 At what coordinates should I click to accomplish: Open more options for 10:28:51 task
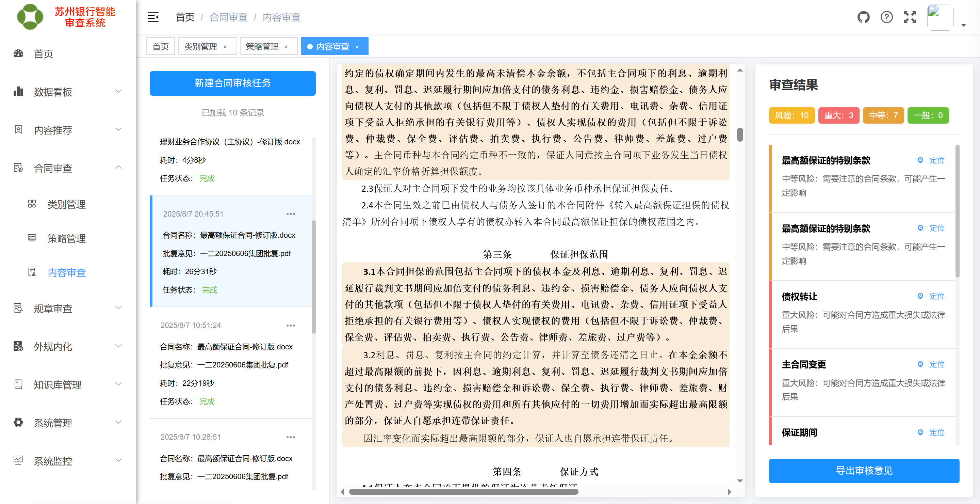pyautogui.click(x=291, y=437)
